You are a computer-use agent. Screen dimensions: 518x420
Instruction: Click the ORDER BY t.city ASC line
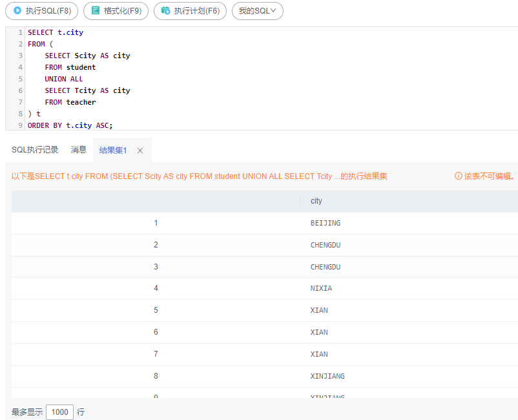(70, 125)
